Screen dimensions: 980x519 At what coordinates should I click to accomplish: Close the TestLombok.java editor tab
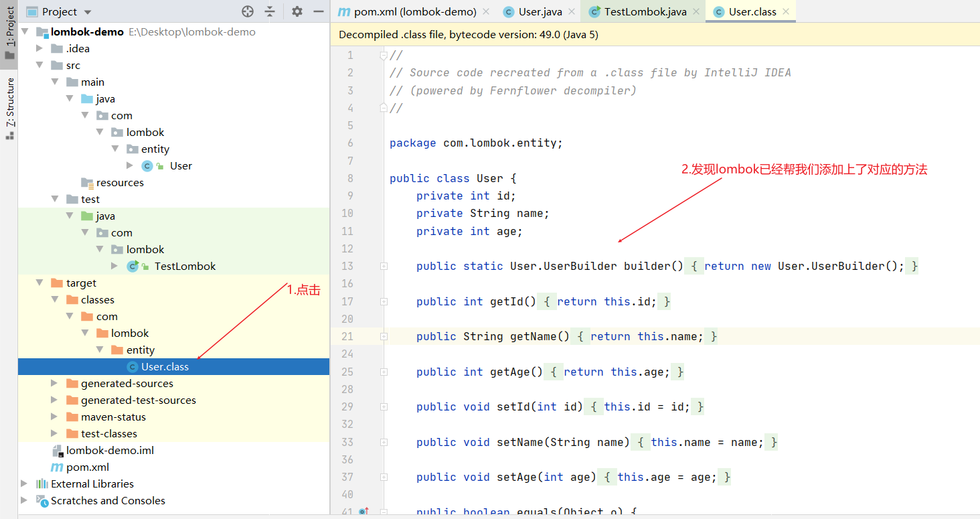696,11
